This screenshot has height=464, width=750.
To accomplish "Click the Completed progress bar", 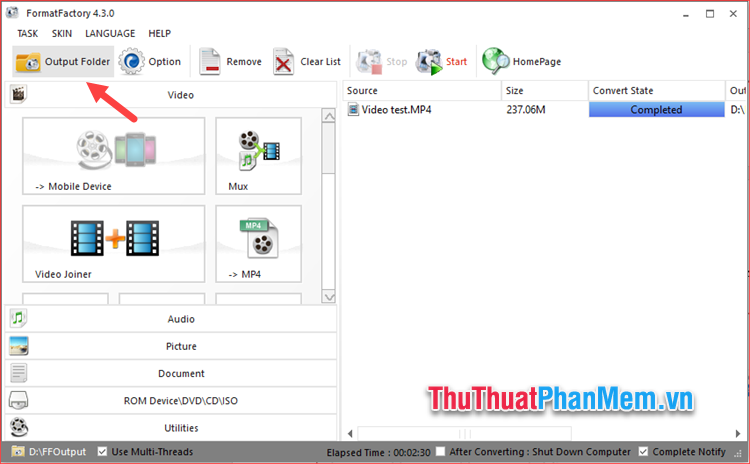I will coord(656,110).
